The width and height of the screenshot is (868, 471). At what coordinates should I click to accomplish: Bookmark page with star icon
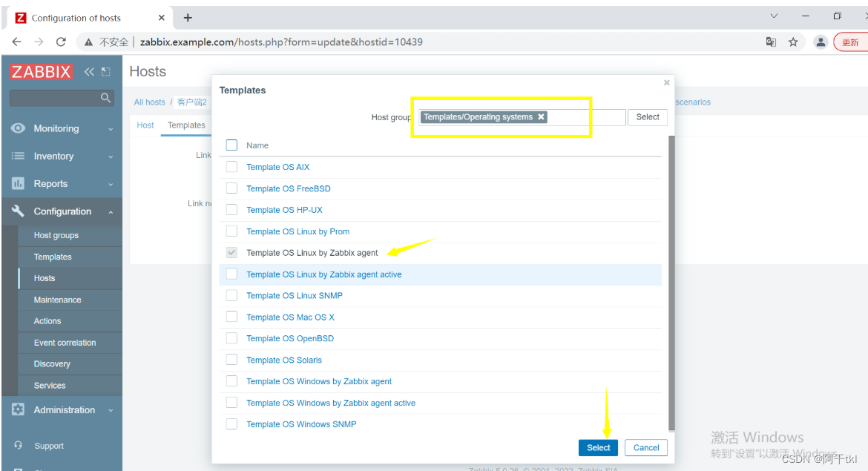tap(793, 42)
